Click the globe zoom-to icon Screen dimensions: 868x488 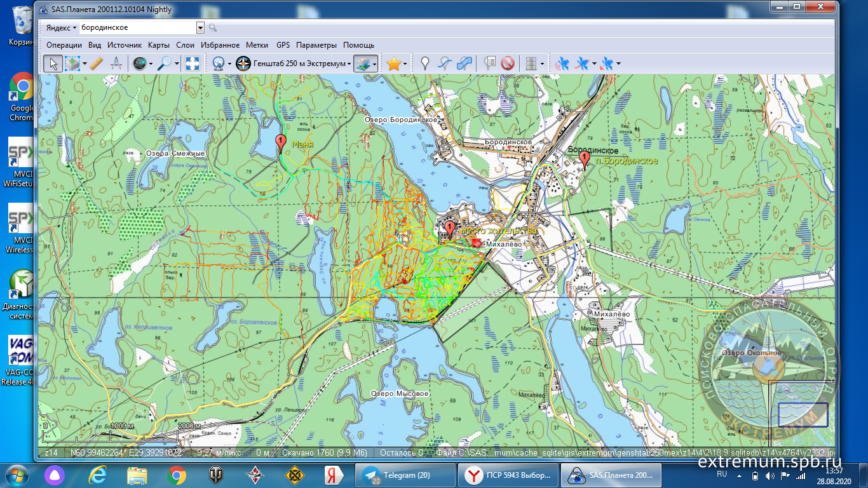pos(139,64)
